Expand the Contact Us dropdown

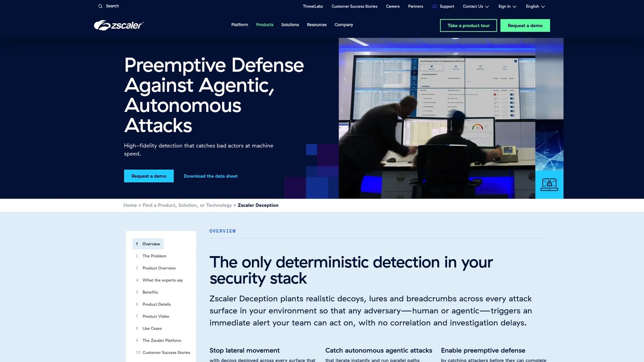(x=476, y=6)
